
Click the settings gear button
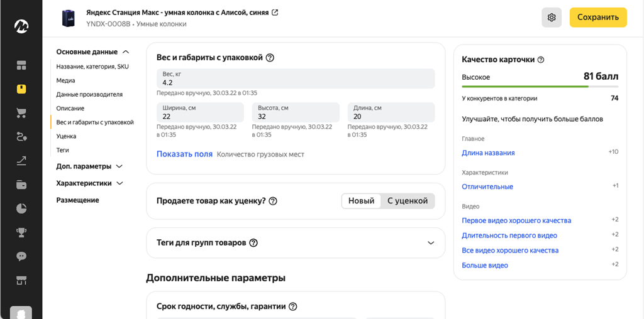click(552, 18)
